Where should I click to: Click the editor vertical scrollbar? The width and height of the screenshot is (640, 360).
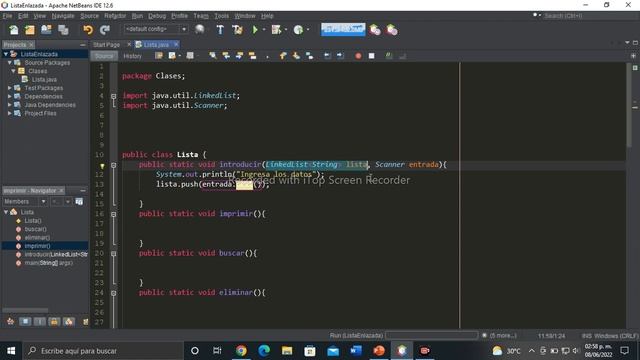[629, 106]
